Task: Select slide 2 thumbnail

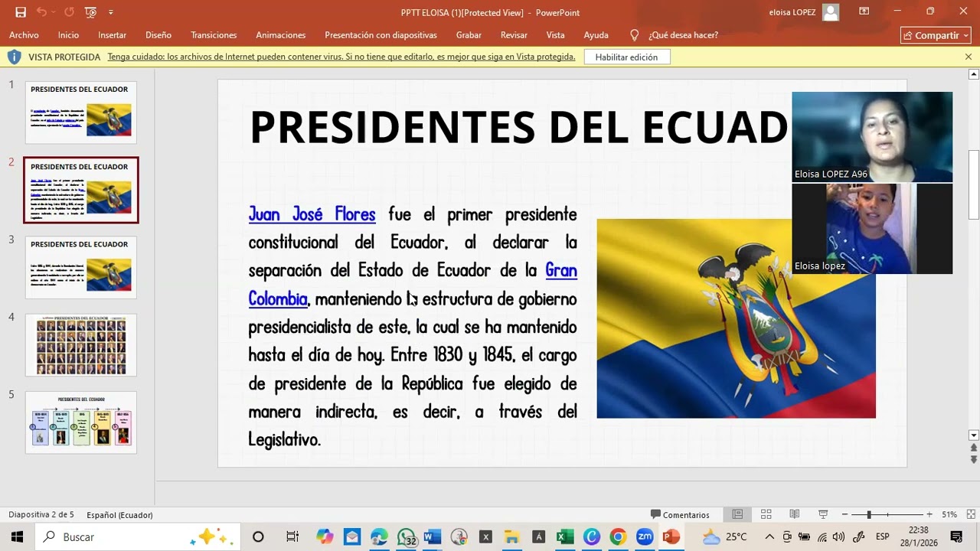Action: [80, 190]
